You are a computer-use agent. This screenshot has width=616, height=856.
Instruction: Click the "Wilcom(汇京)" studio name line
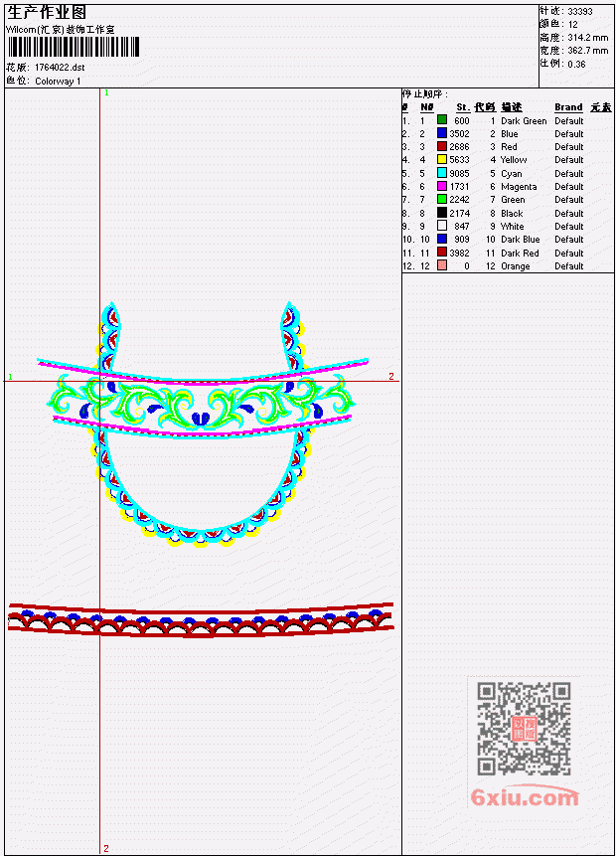click(61, 30)
